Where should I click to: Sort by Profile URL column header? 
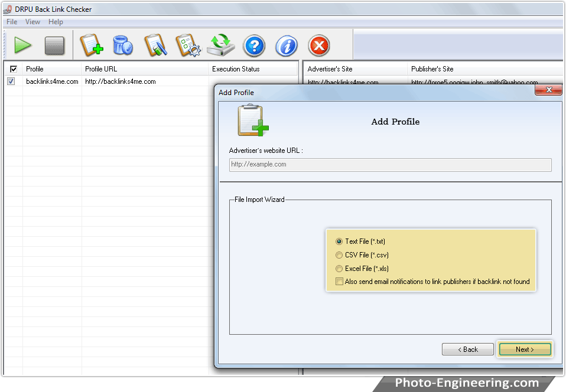pyautogui.click(x=145, y=69)
